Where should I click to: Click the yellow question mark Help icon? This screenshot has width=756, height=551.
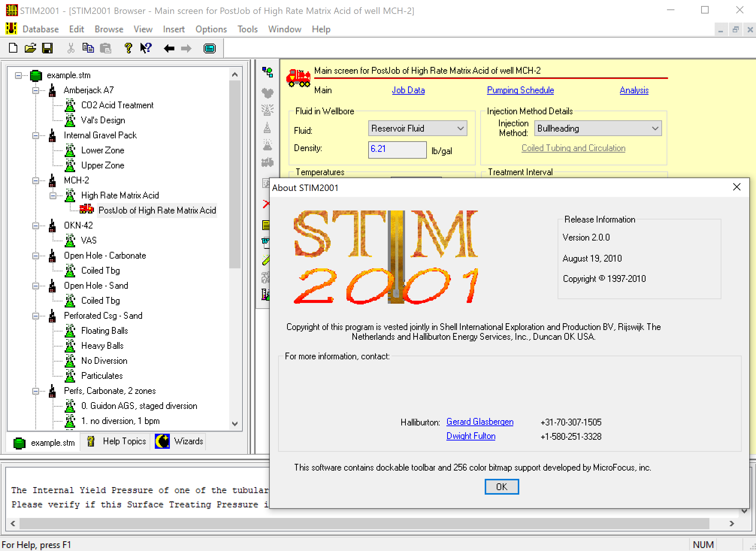[129, 48]
